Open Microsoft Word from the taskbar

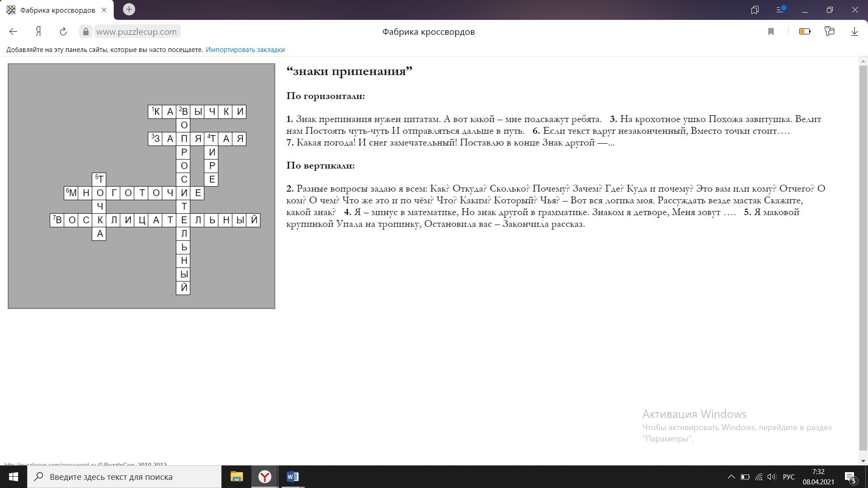click(292, 477)
